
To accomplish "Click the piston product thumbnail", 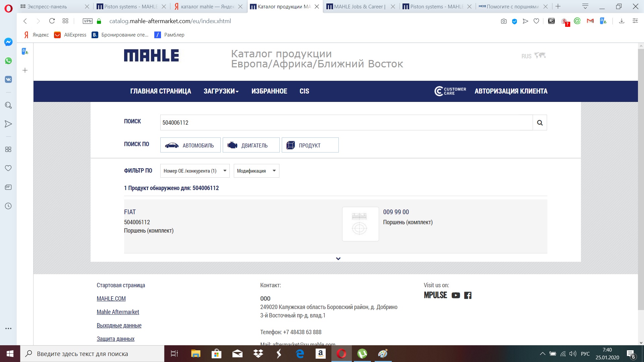I will click(x=360, y=224).
